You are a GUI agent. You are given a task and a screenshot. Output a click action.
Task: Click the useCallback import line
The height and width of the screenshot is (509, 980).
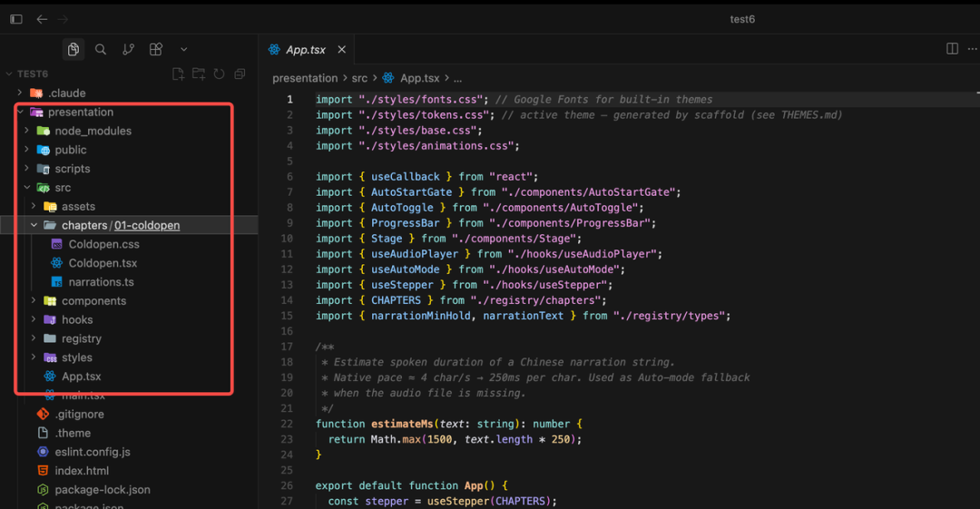coord(426,177)
